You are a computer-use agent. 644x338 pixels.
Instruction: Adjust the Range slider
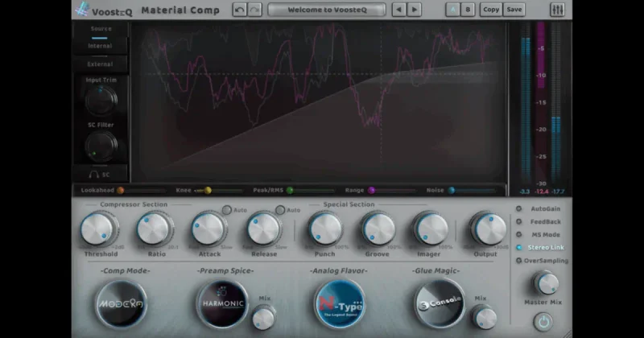393,190
